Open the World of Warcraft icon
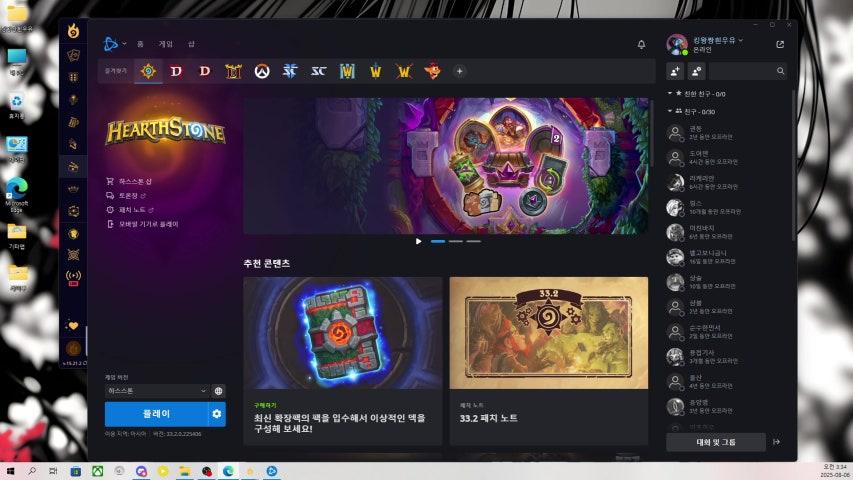The width and height of the screenshot is (853, 480). click(x=375, y=71)
